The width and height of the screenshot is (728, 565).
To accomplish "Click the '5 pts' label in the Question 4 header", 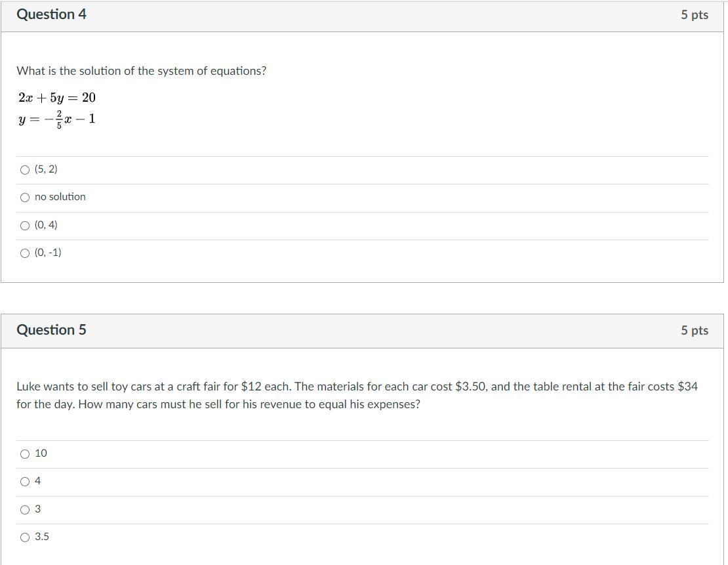I will point(694,15).
